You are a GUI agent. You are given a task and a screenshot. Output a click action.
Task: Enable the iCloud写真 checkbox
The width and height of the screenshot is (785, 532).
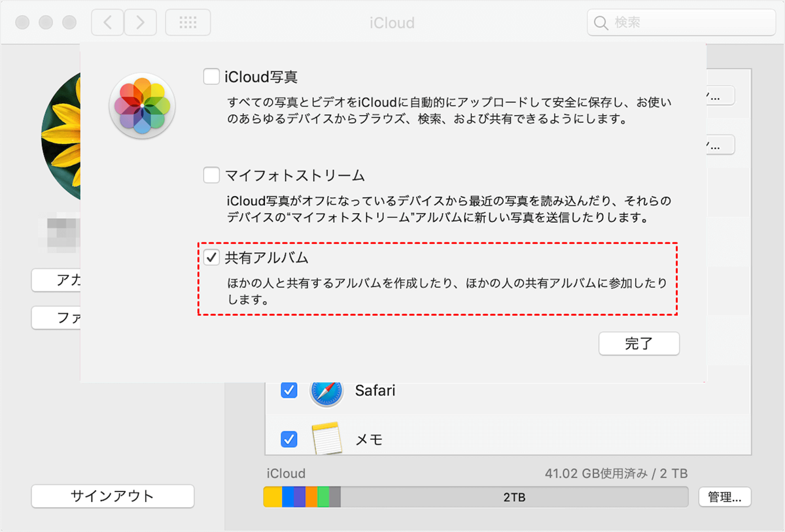(211, 77)
